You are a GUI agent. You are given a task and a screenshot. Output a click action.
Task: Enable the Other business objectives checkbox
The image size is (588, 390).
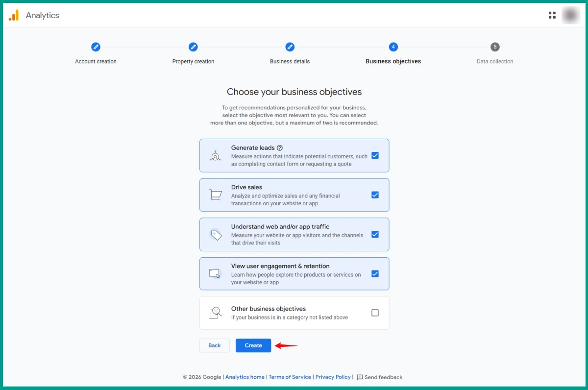(375, 313)
